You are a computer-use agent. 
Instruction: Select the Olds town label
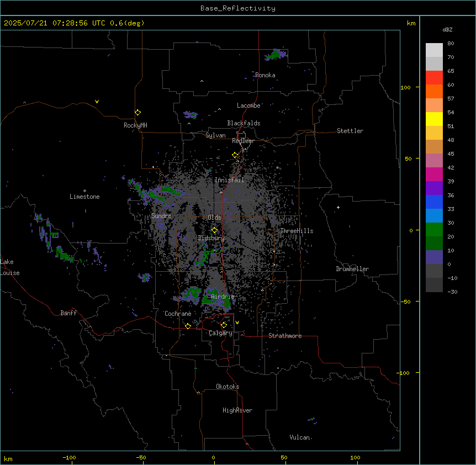(x=214, y=218)
